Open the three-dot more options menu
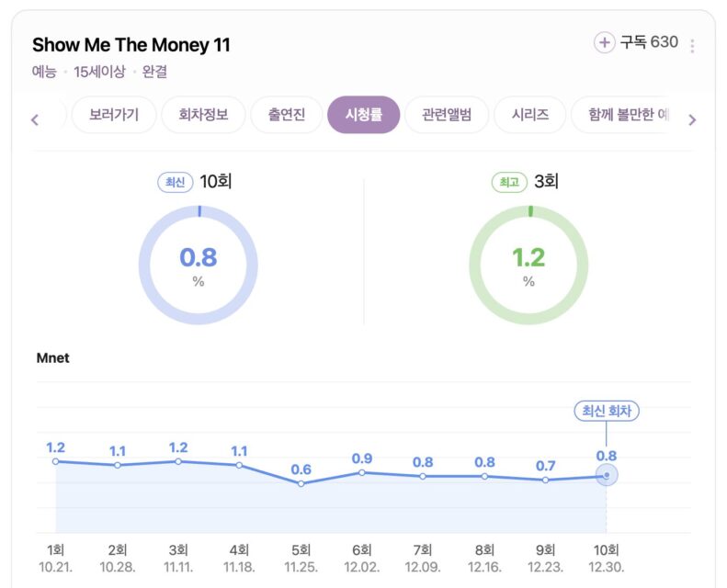Viewport: 727px width, 588px height. tap(692, 46)
